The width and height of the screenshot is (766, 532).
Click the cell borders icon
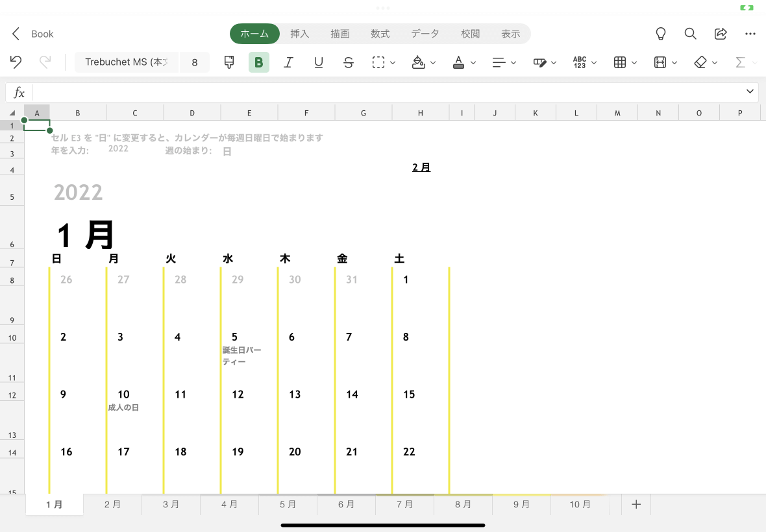(378, 62)
